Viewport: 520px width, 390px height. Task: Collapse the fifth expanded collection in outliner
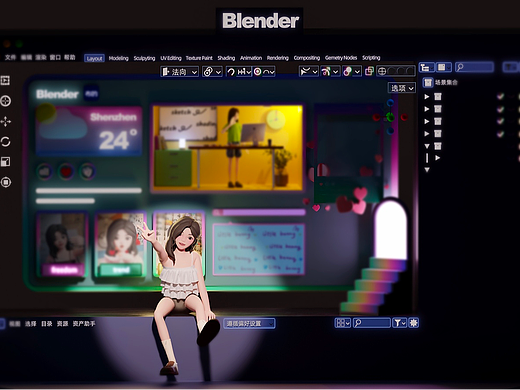coord(427,146)
